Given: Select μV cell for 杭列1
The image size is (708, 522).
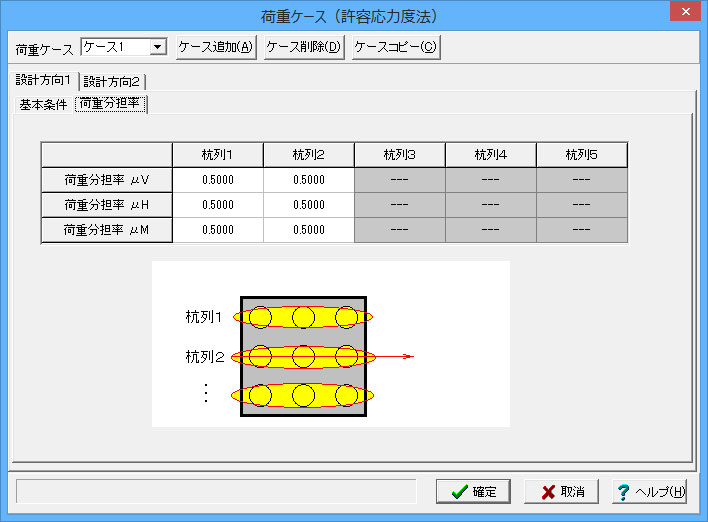Looking at the screenshot, I should pyautogui.click(x=218, y=180).
